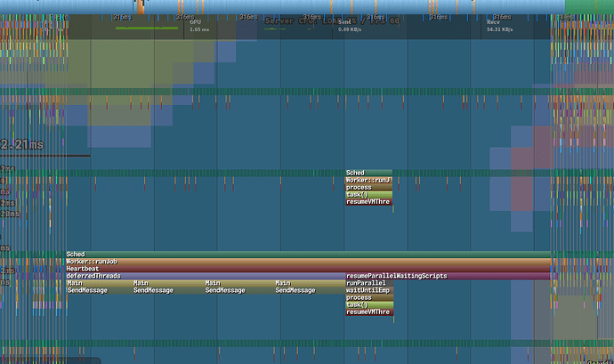Click the frame overview strip along the top

(307, 7)
